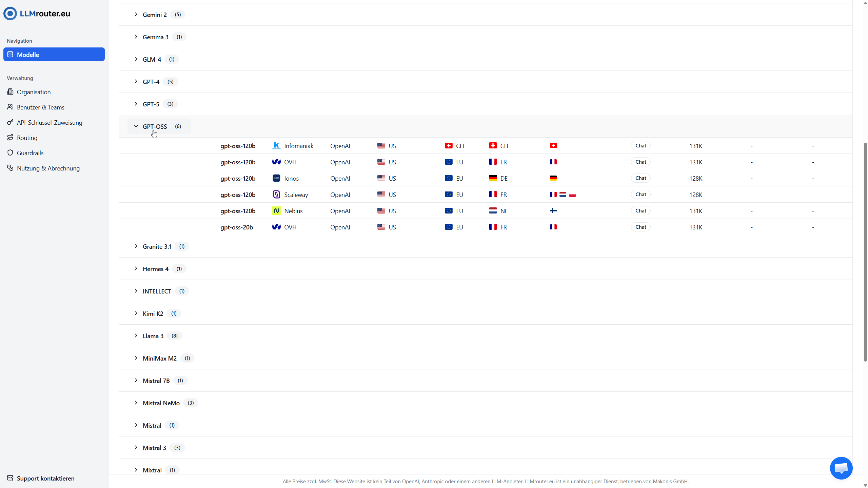Click the Nebius provider logo icon
Screen dimensions: 868x488
(276, 211)
